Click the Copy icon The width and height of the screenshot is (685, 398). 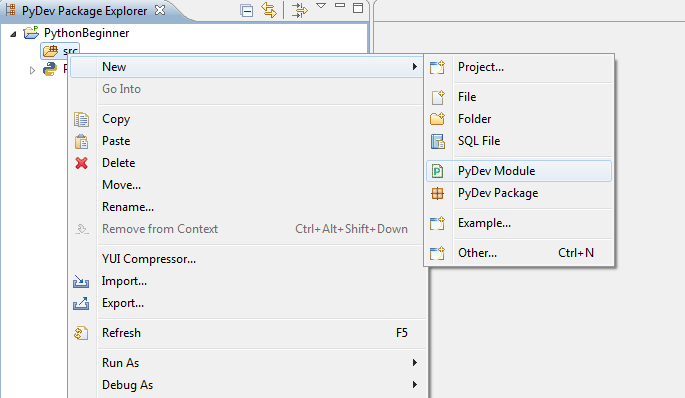(x=81, y=119)
